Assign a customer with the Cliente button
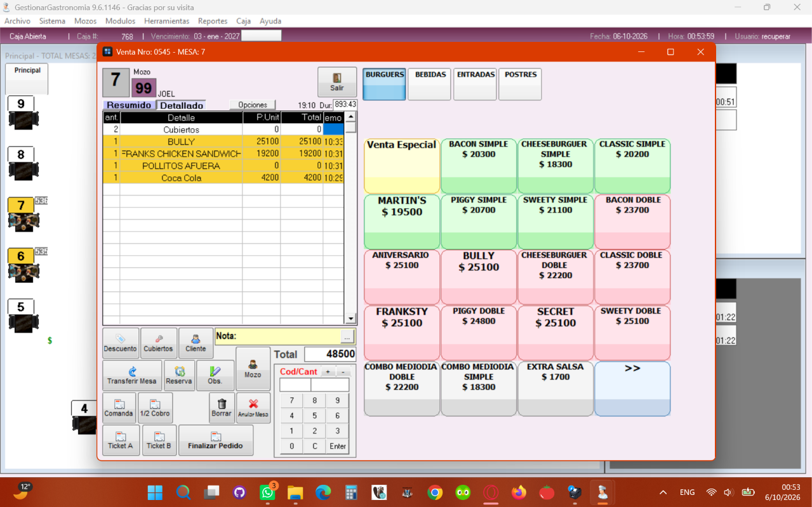Screen dimensions: 812x507 [196, 343]
